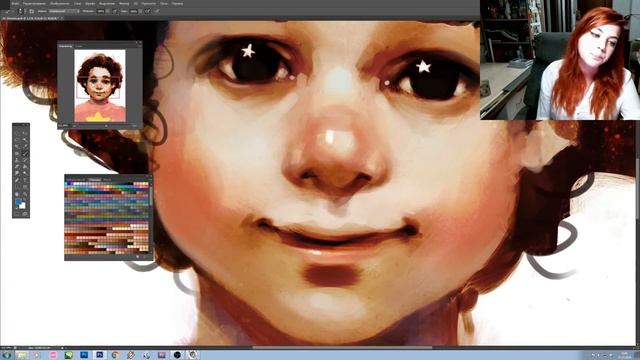Select the Type tool
Viewport: 640px width, 360px height.
[x=25, y=180]
